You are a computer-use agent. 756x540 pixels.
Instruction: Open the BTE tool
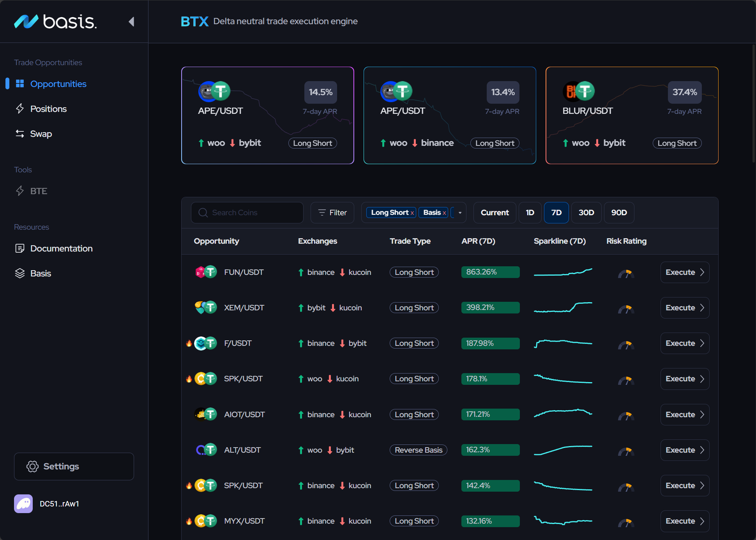(x=39, y=191)
